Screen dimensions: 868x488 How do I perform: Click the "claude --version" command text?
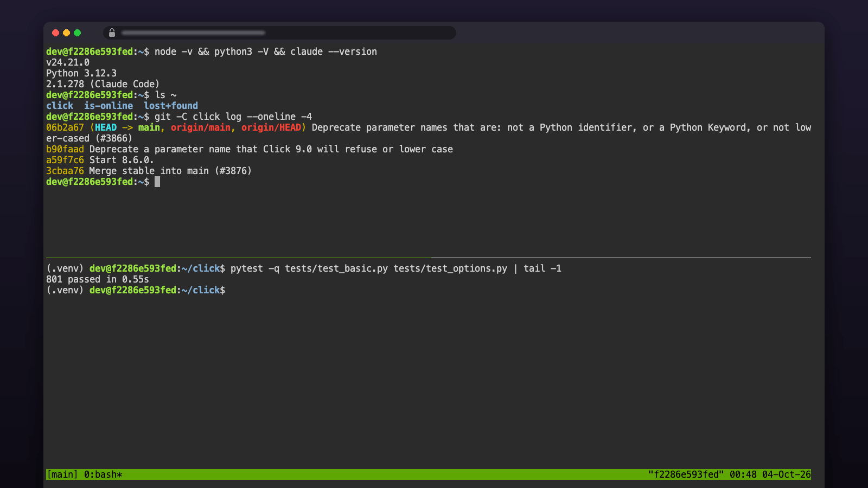click(334, 52)
